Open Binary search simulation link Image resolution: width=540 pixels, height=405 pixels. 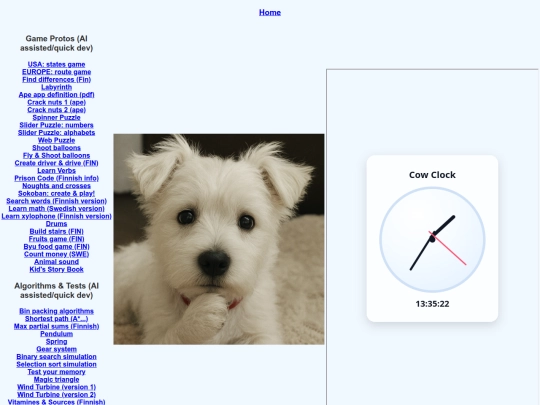tap(56, 357)
